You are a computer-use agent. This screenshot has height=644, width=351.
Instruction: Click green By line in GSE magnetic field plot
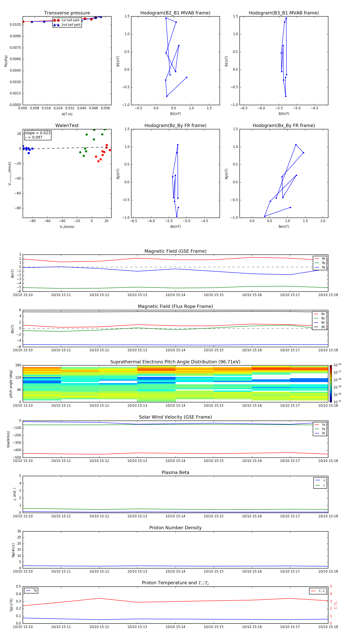[175, 288]
